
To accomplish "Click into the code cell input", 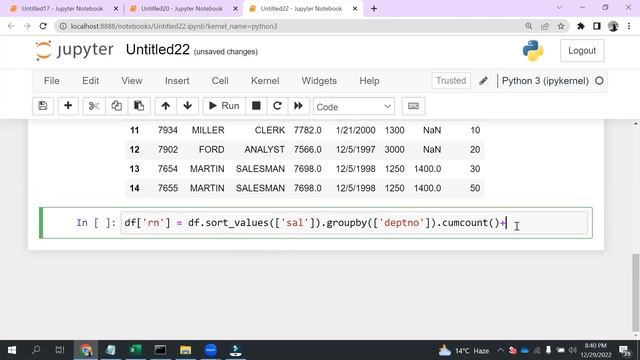I will (354, 223).
